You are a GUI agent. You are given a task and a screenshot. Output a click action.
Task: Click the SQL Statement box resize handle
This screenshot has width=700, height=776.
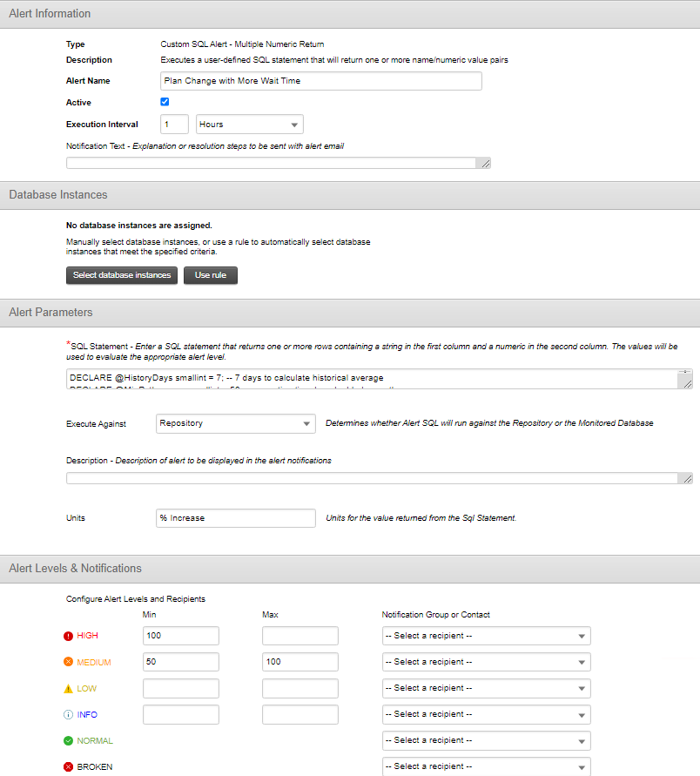687,383
